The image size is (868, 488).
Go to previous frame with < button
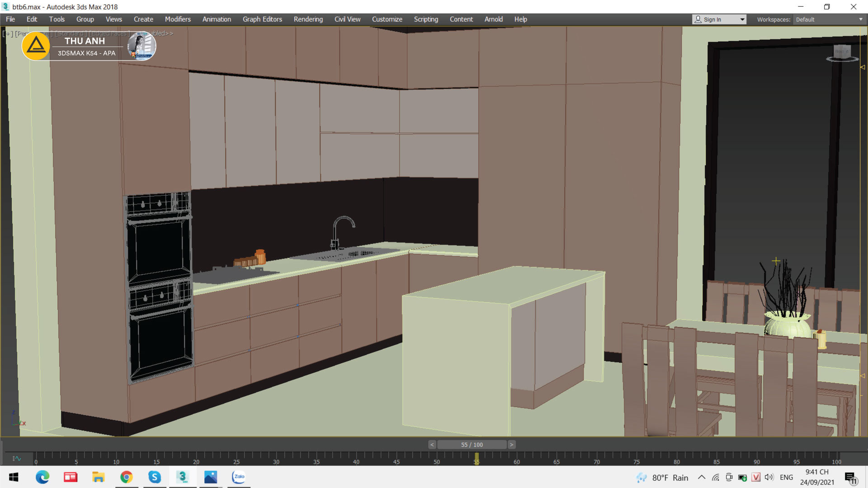[x=432, y=445]
